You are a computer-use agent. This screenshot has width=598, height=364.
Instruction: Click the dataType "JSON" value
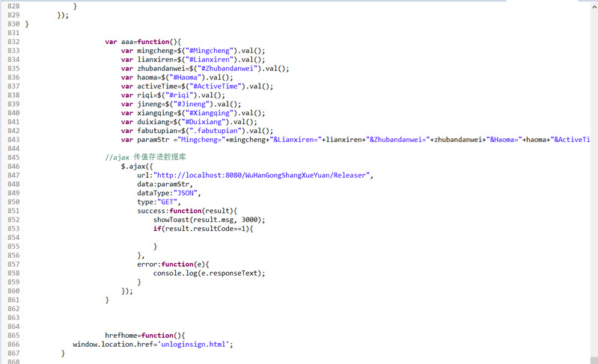(185, 193)
